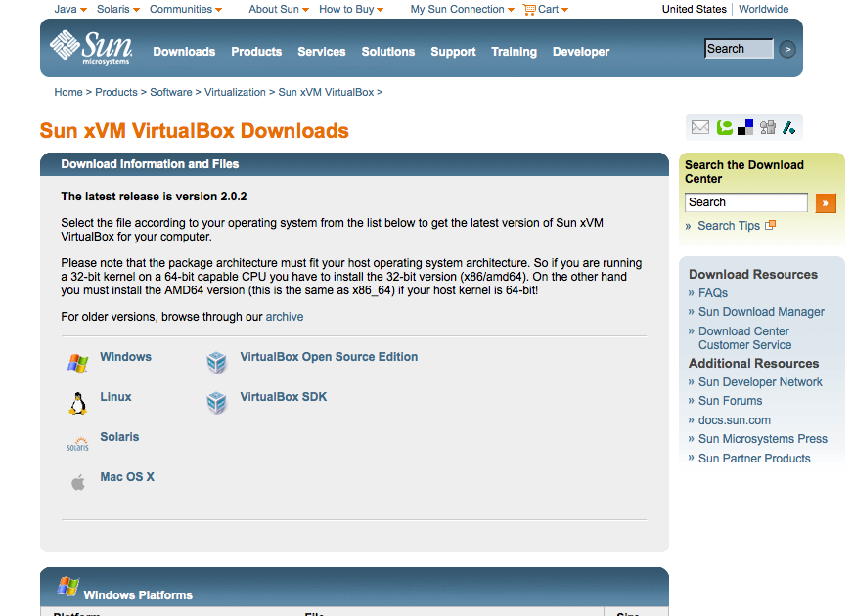Image resolution: width=853 pixels, height=616 pixels.
Task: Click the United States region link
Action: pyautogui.click(x=694, y=9)
